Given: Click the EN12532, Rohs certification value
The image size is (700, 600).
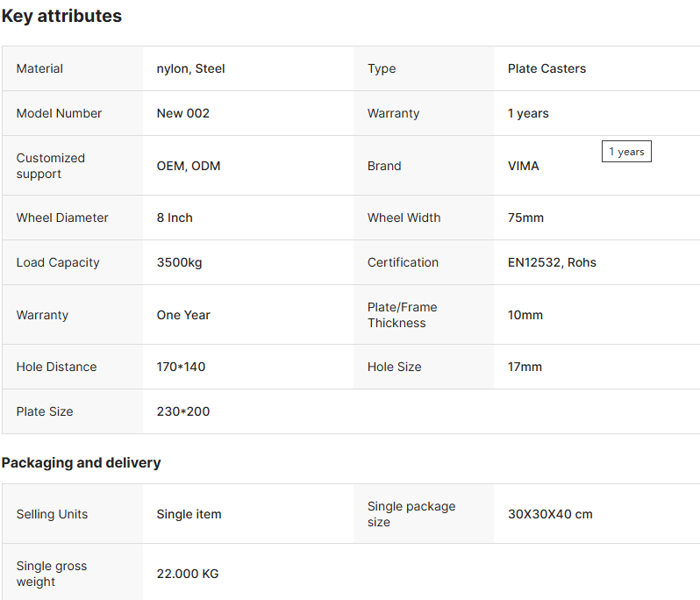Looking at the screenshot, I should (552, 262).
